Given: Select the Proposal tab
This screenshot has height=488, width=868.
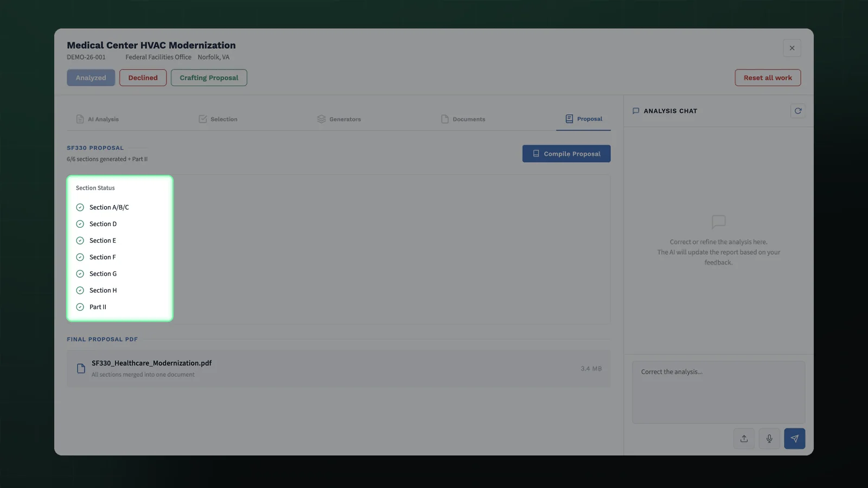Looking at the screenshot, I should pos(584,119).
